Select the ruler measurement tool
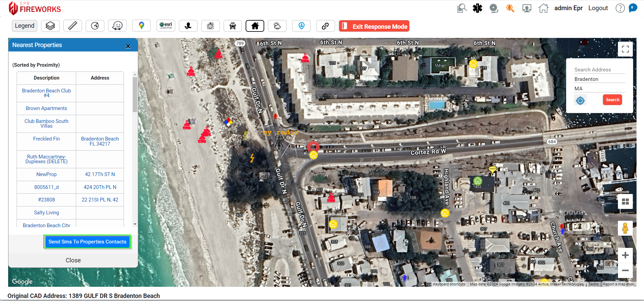The image size is (644, 301). 72,26
